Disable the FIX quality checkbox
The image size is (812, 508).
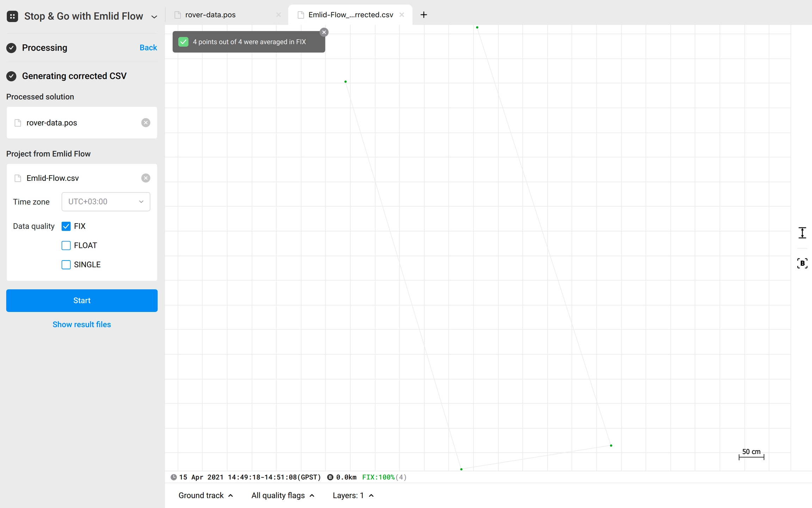coord(66,226)
